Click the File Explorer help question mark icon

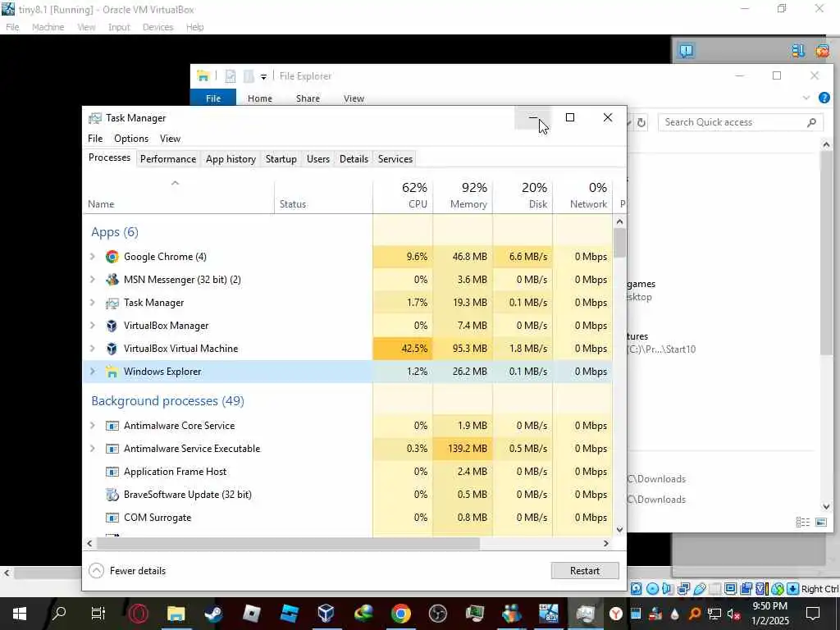(824, 98)
